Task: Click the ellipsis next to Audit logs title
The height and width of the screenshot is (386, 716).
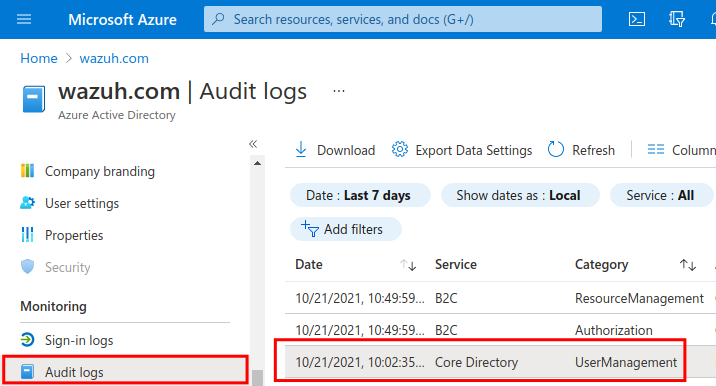Action: [x=339, y=91]
